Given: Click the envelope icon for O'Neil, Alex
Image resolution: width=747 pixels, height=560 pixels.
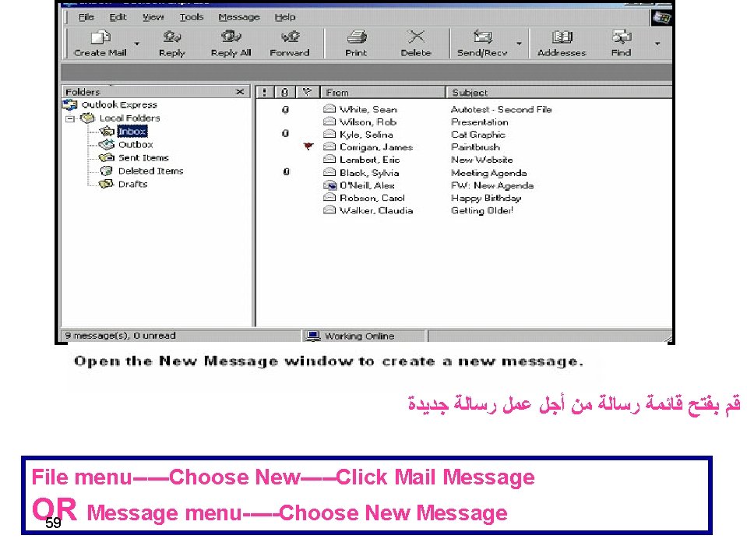Looking at the screenshot, I should pos(329,185).
